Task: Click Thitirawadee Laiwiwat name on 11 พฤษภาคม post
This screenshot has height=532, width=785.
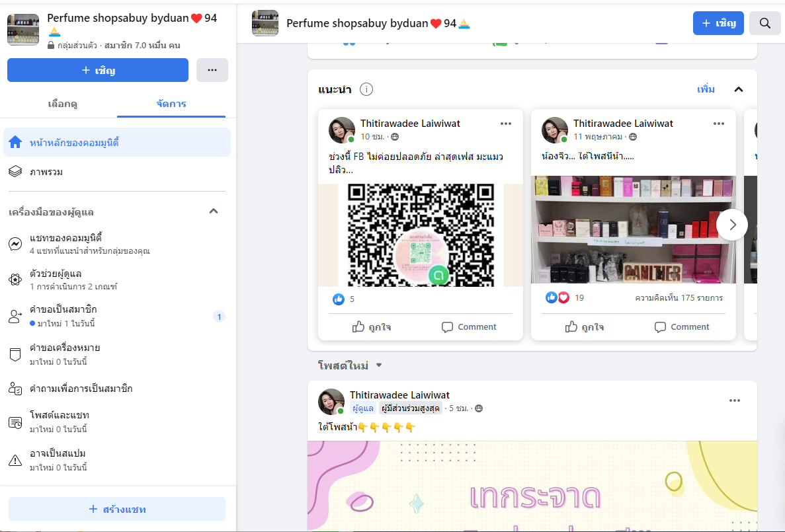Action: click(x=623, y=124)
